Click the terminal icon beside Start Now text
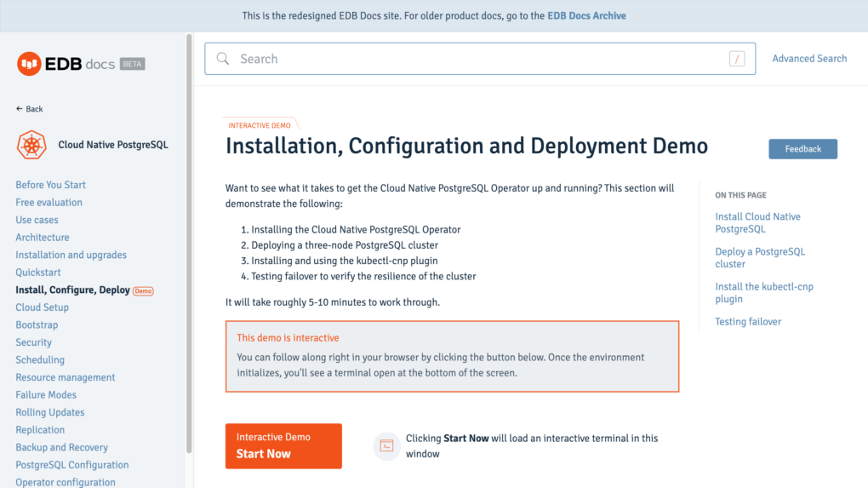Viewport: 868px width, 488px height. click(386, 446)
